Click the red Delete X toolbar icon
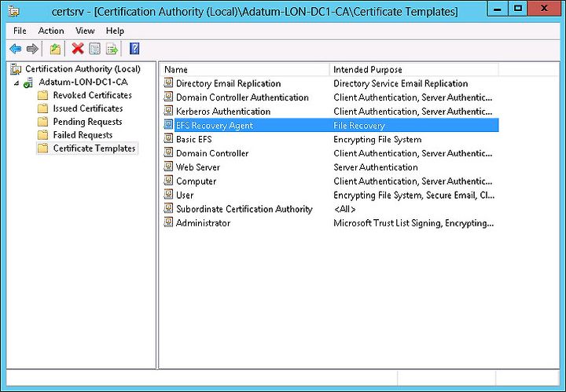This screenshot has height=392, width=566. 78,49
